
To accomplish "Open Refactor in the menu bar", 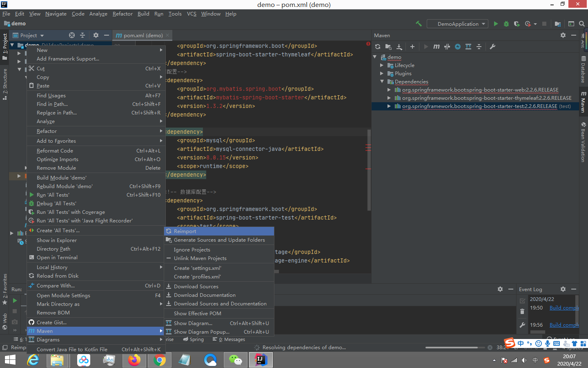I will click(122, 14).
